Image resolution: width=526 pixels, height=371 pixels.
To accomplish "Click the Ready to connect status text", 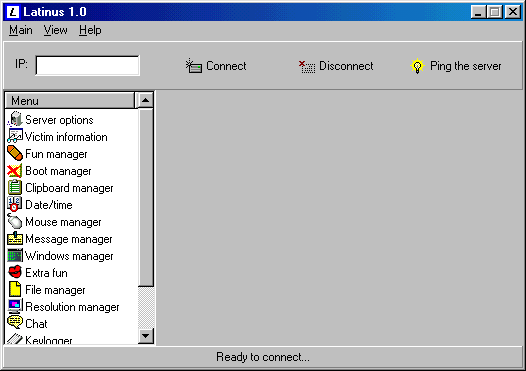I will tap(263, 357).
